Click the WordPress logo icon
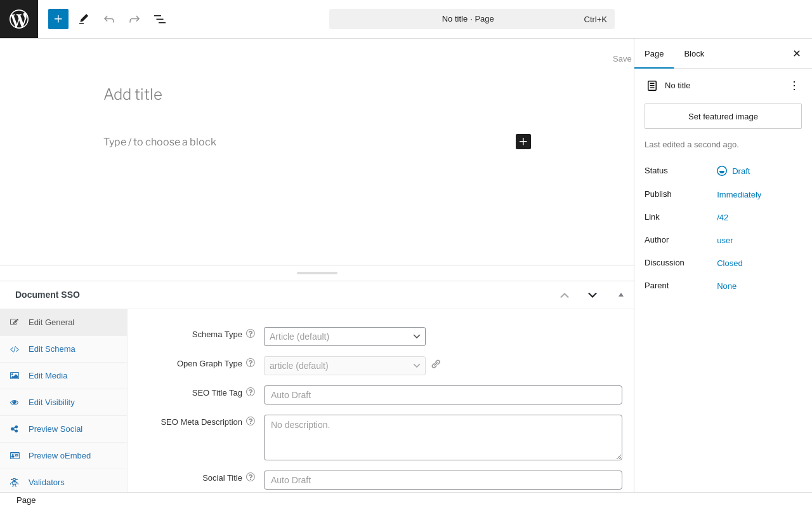 point(19,19)
